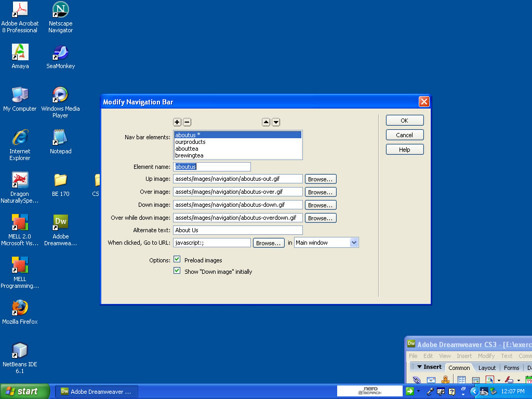Click Browse next to Up image field
The width and height of the screenshot is (532, 399).
tap(320, 179)
